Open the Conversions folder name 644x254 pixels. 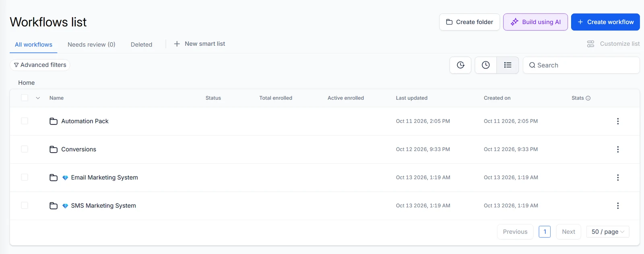[78, 149]
